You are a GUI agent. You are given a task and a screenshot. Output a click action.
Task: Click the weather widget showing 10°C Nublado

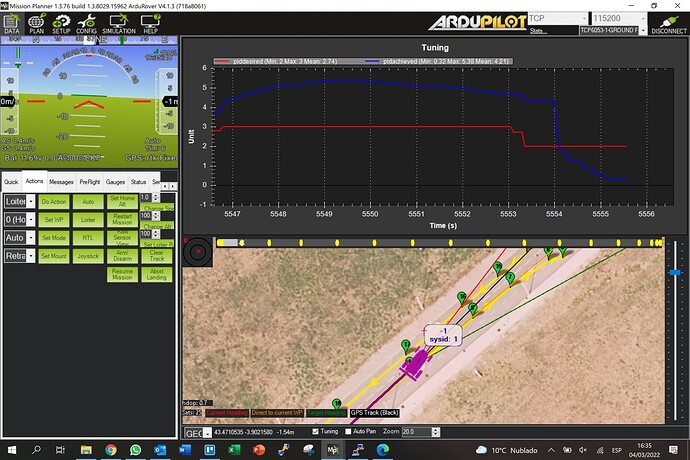[x=506, y=450]
